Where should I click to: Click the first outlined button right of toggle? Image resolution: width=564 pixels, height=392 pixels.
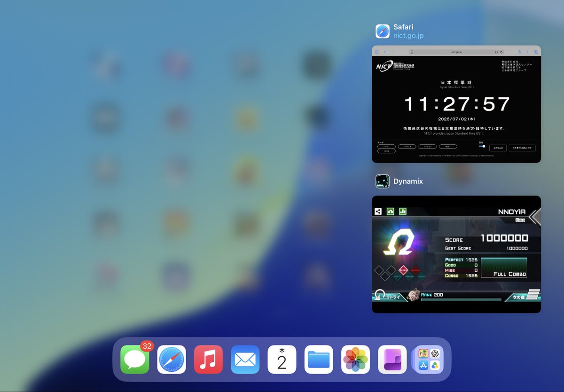[498, 148]
